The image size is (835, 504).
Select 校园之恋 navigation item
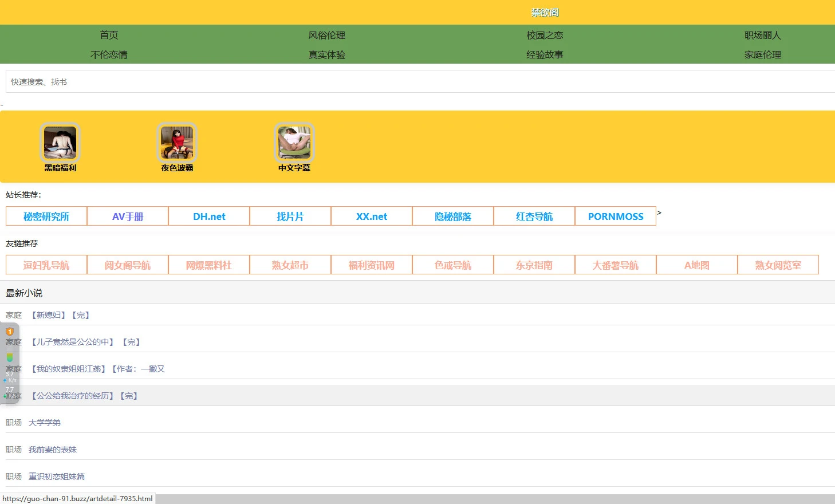pyautogui.click(x=545, y=35)
